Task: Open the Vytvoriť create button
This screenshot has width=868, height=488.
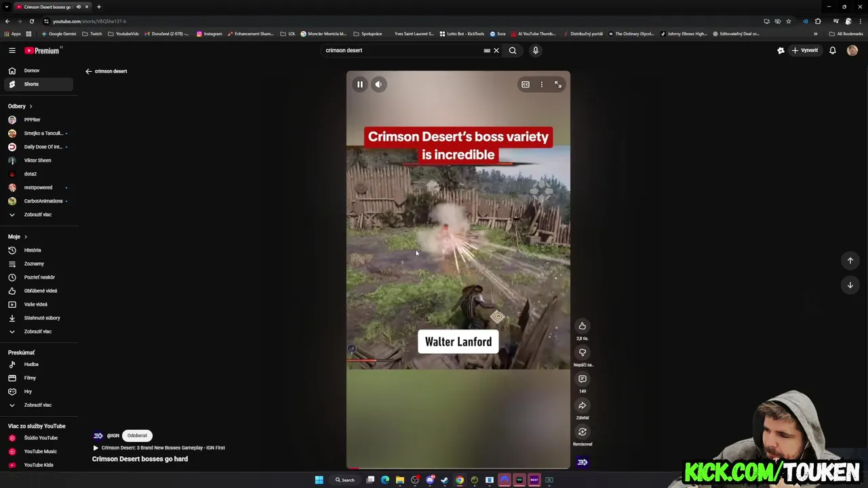Action: pos(806,50)
